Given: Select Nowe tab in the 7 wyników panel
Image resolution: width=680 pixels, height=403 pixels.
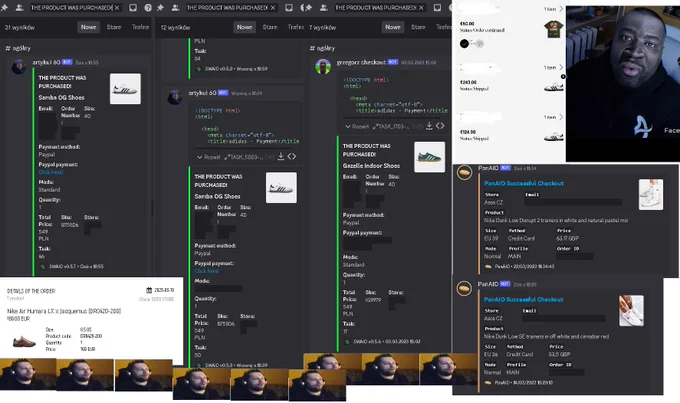Looking at the screenshot, I should (393, 27).
